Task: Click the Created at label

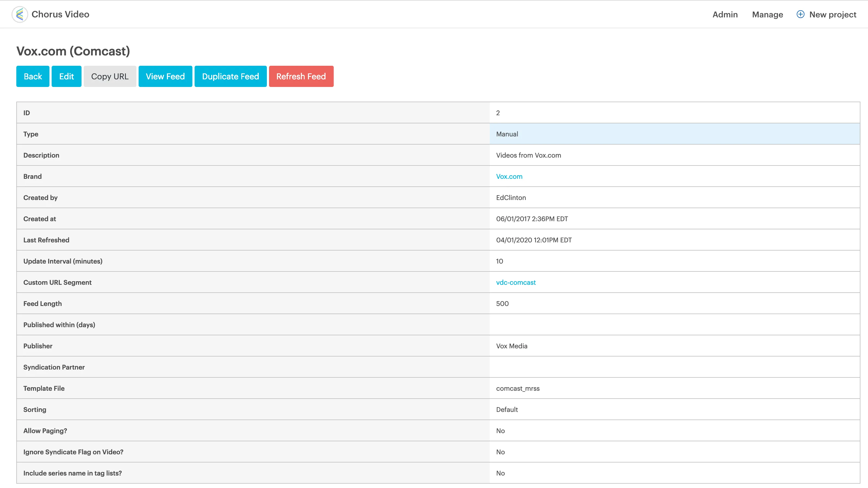Action: tap(39, 219)
